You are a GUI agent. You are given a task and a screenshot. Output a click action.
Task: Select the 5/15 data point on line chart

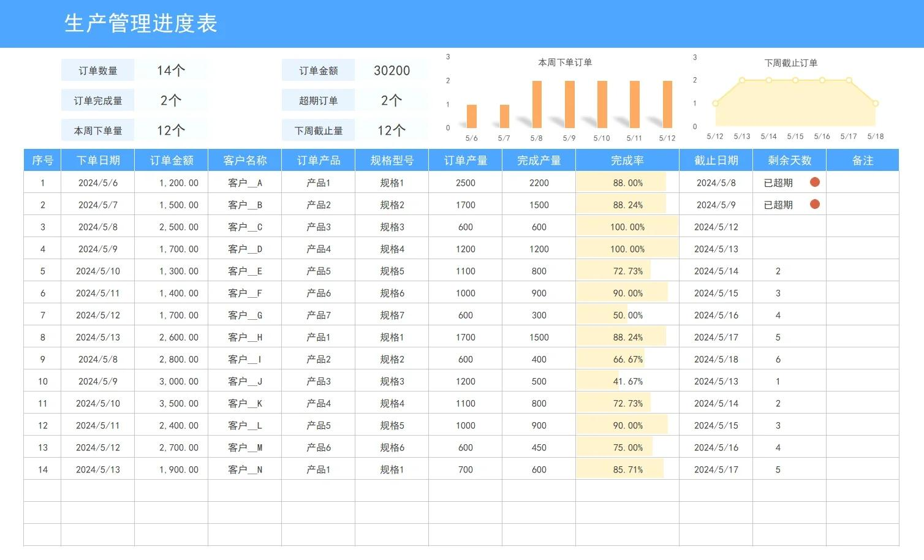pyautogui.click(x=795, y=80)
